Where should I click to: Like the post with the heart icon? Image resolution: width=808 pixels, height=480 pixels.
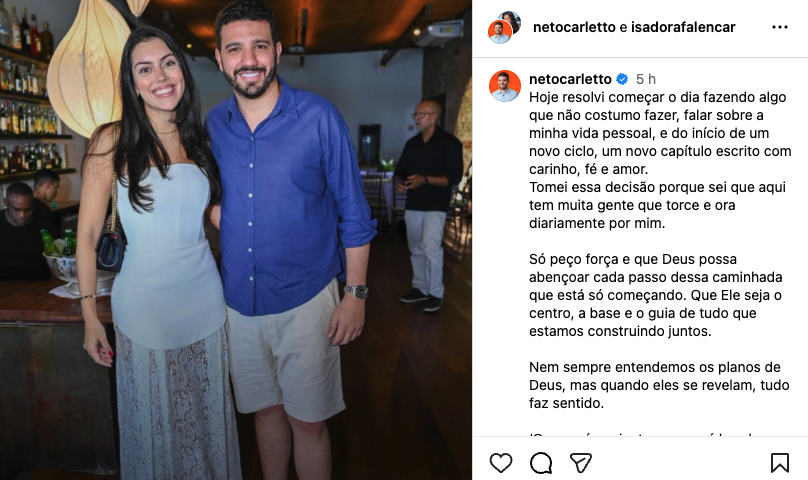(501, 462)
